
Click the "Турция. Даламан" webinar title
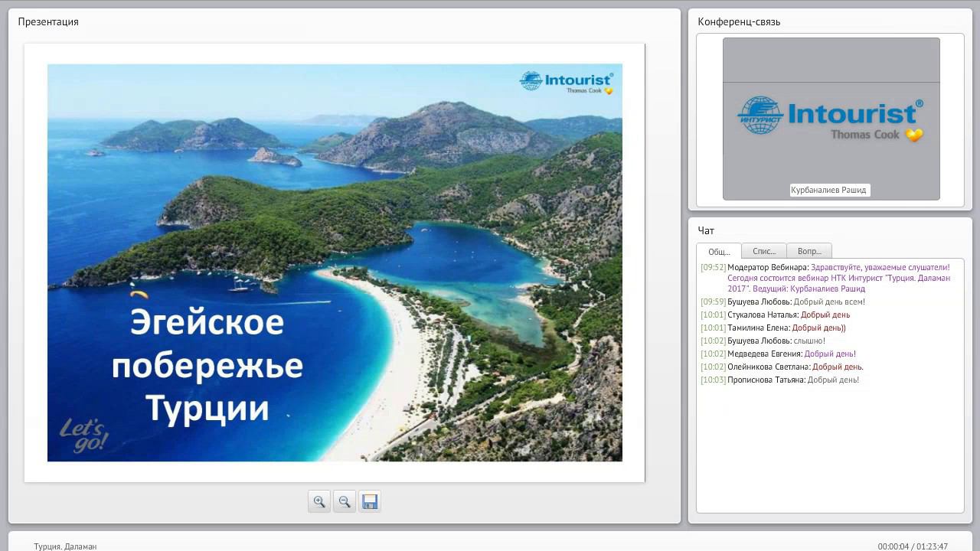tap(65, 546)
